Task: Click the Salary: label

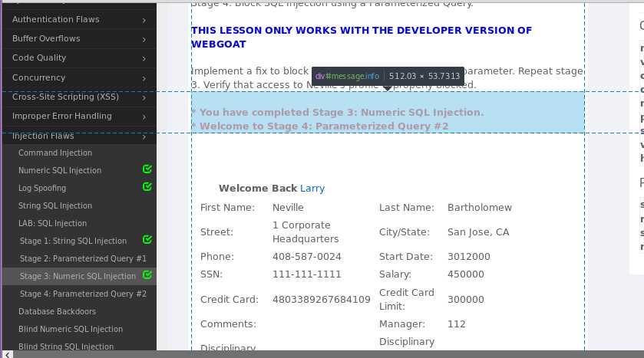Action: point(395,274)
